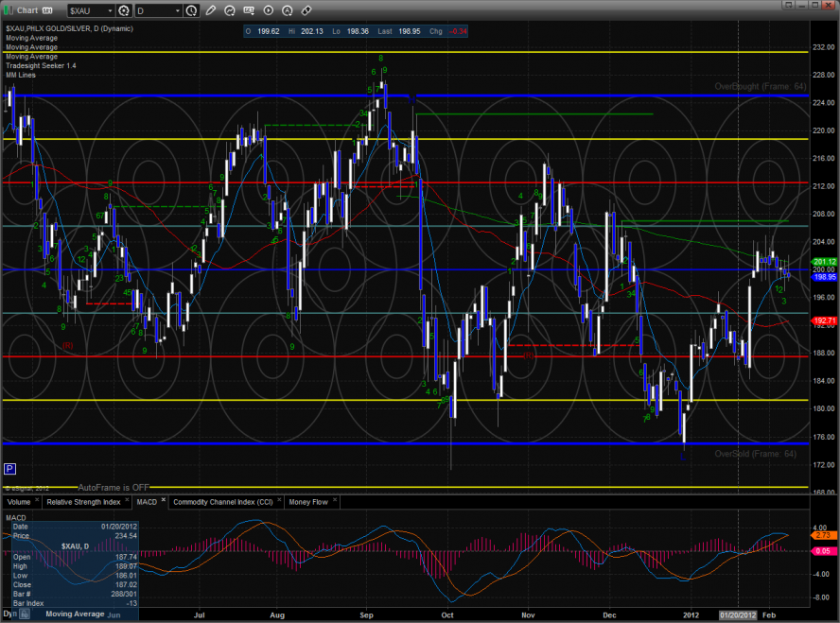
Task: Click the green 201.12 price tag
Action: pos(824,262)
